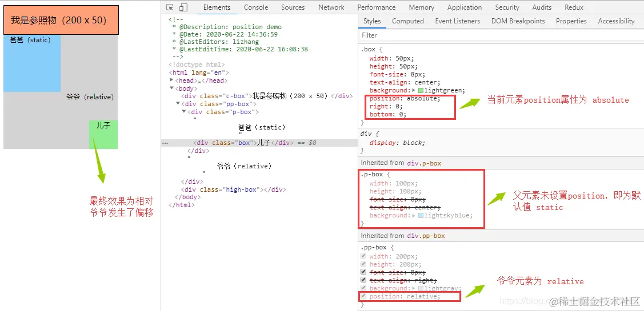644x311 pixels.
Task: Click the green 儿子 box in page
Action: (103, 135)
